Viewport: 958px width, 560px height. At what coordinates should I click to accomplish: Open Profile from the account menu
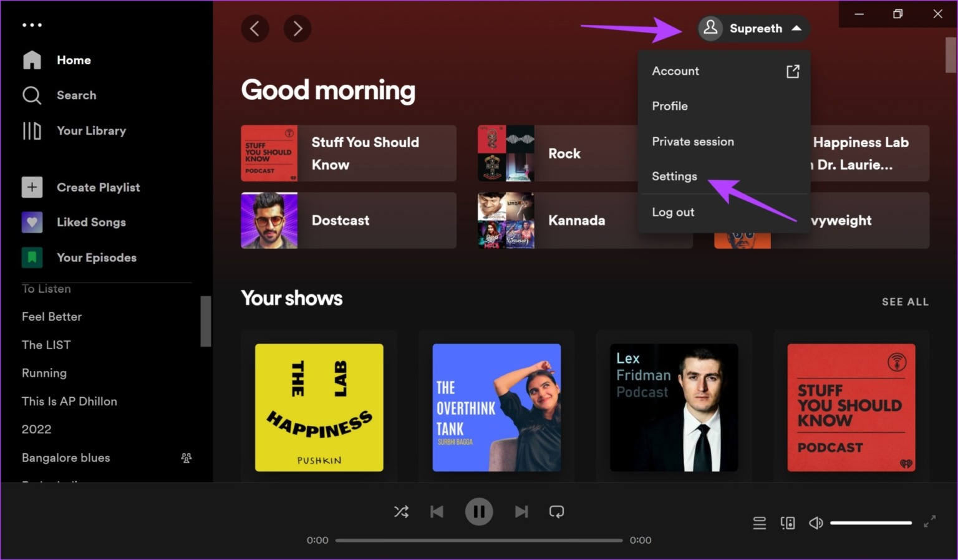coord(669,106)
